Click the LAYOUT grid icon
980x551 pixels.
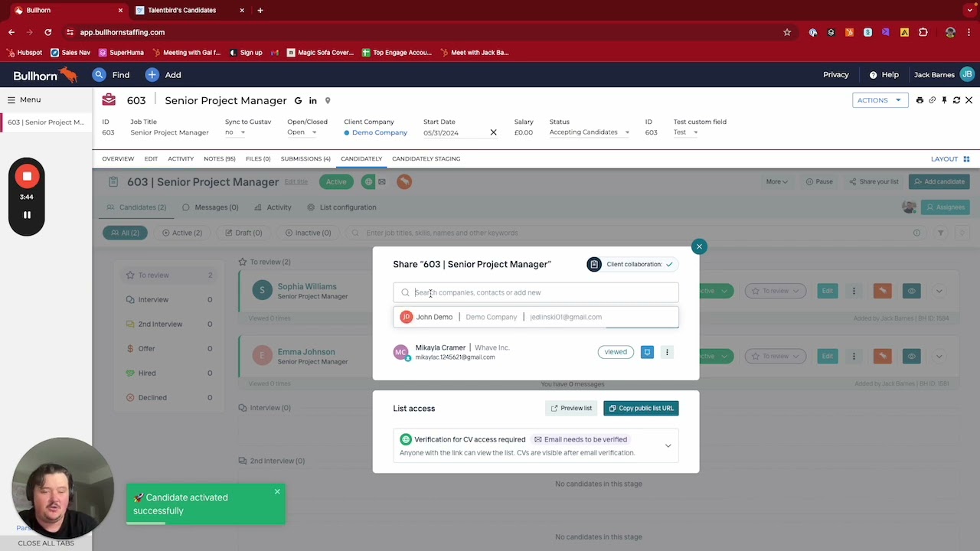(x=966, y=159)
